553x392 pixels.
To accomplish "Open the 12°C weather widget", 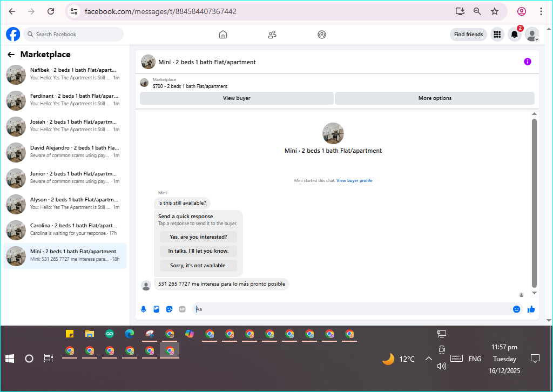I will pos(399,359).
